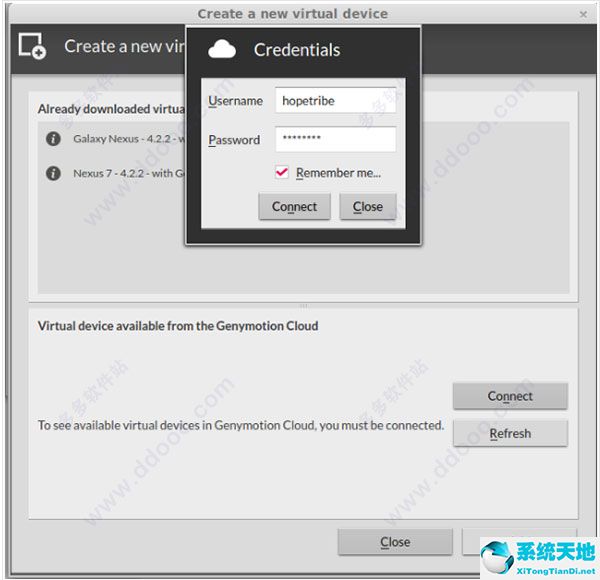
Task: Select the Galaxy Nexus - 4.2.2 device row
Action: pos(116,138)
